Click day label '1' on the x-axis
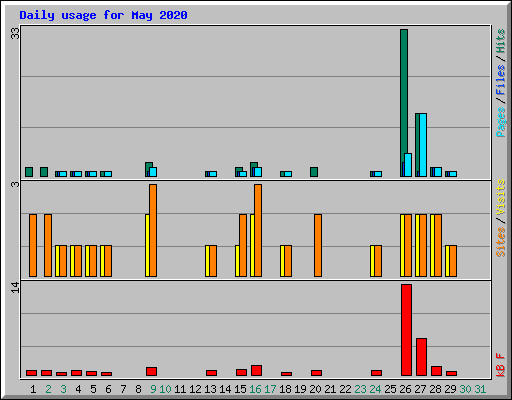The width and height of the screenshot is (512, 400). tap(33, 389)
